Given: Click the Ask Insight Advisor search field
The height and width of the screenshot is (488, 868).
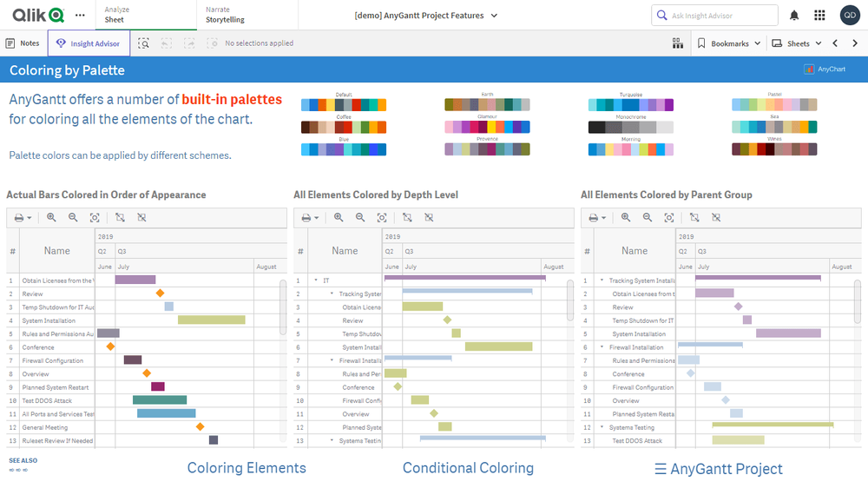Looking at the screenshot, I should 714,16.
